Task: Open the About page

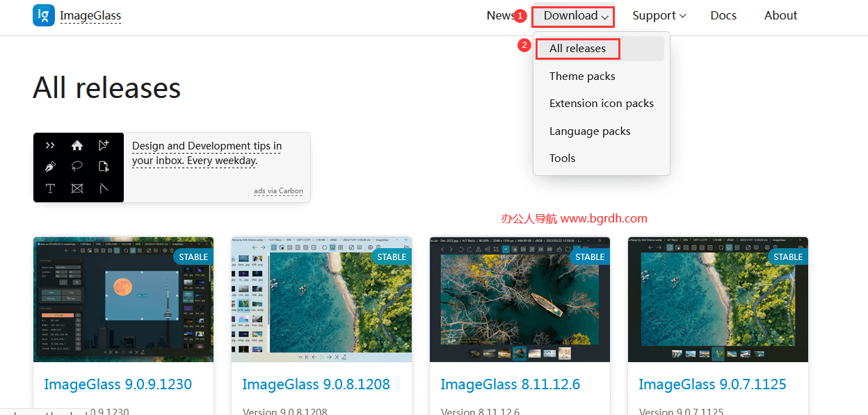Action: 780,16
